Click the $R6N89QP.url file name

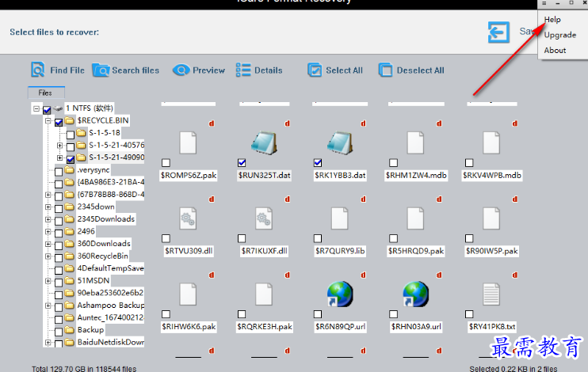(340, 327)
